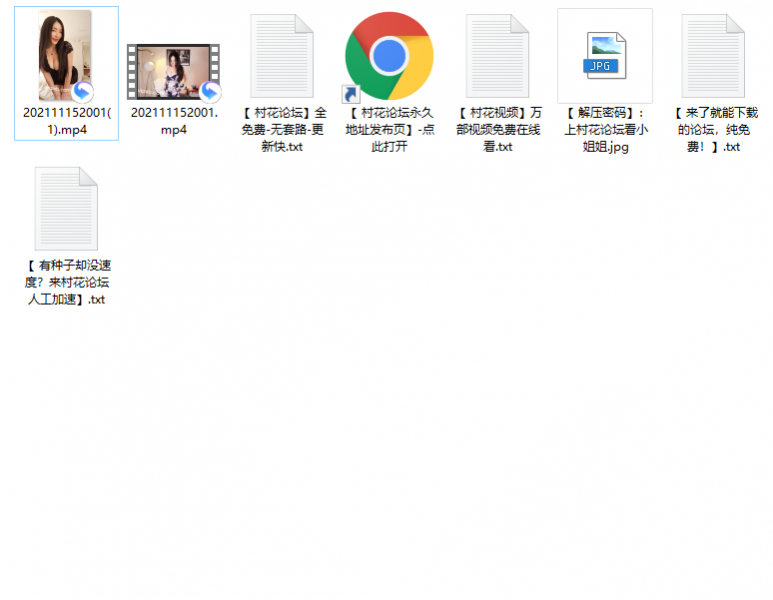Image resolution: width=773 pixels, height=600 pixels.
Task: Select the 万部视频免费在线看.txt document icon
Action: (x=497, y=55)
